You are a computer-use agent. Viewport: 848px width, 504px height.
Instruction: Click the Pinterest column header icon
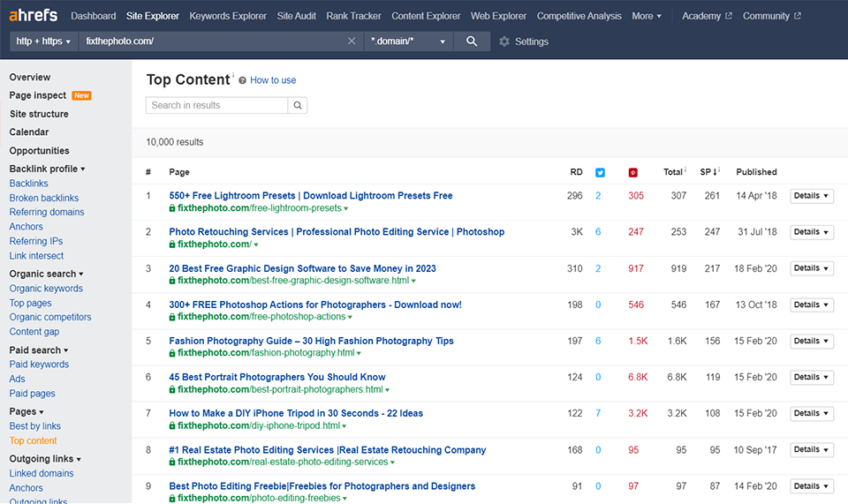click(x=632, y=172)
